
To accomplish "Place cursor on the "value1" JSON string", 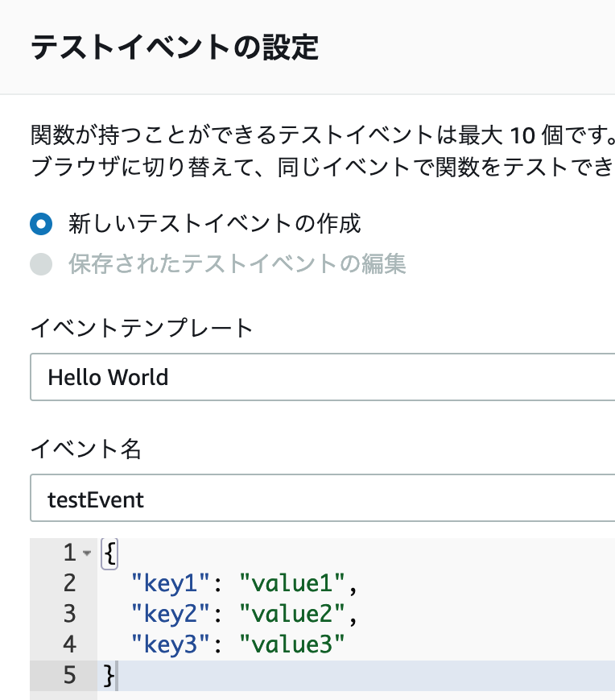I will (x=293, y=584).
